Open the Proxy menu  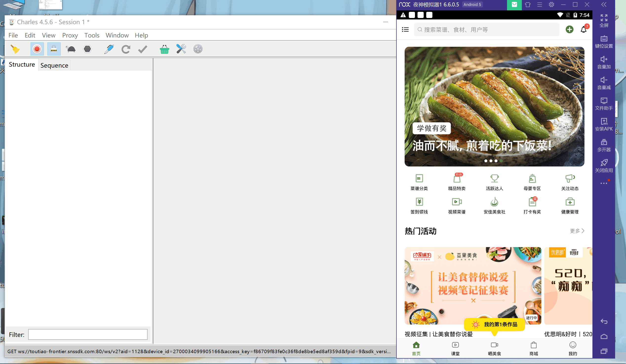tap(70, 35)
